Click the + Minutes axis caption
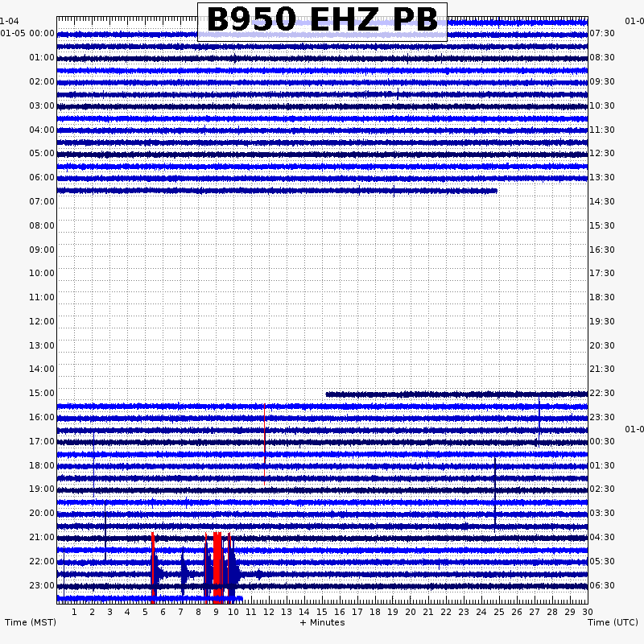The image size is (644, 644). [323, 622]
